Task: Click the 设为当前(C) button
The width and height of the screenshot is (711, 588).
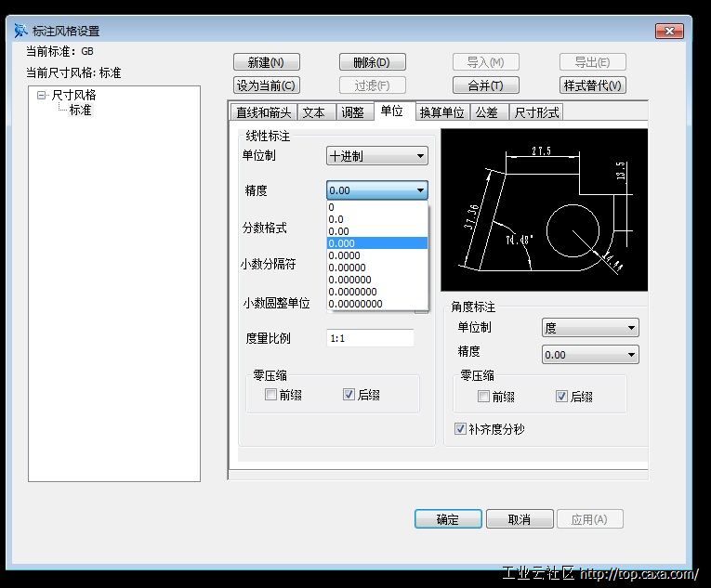Action: (x=266, y=85)
